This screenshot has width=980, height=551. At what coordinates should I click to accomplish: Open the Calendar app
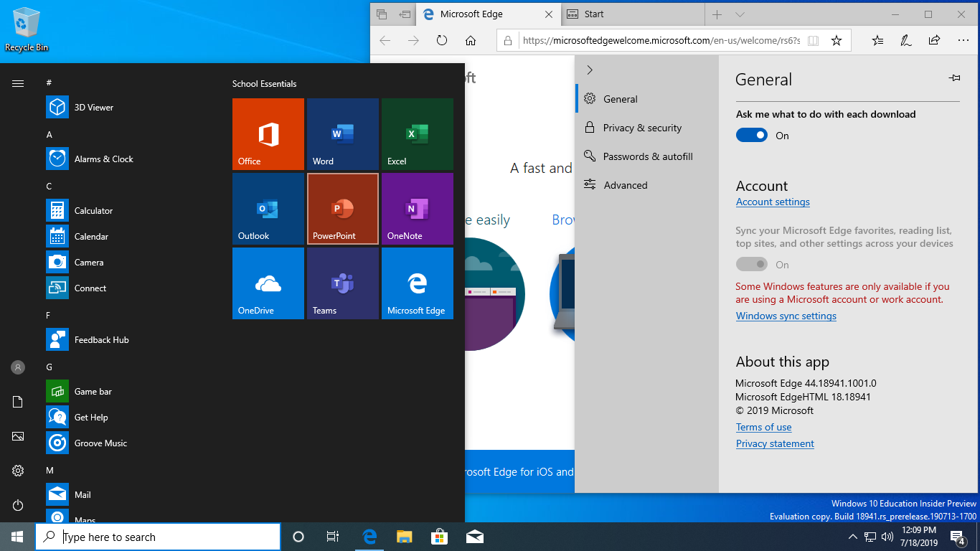coord(129,237)
